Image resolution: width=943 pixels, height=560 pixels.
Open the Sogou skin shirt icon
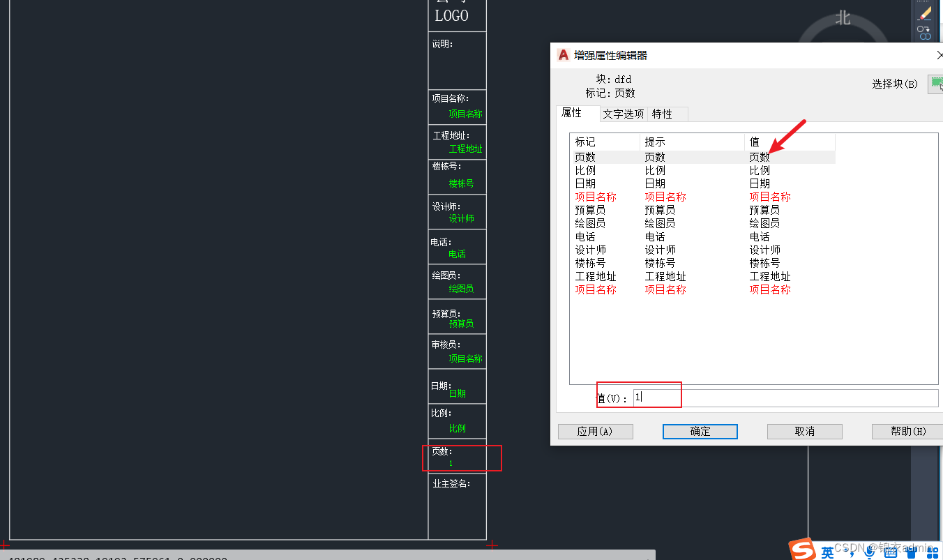(x=910, y=552)
